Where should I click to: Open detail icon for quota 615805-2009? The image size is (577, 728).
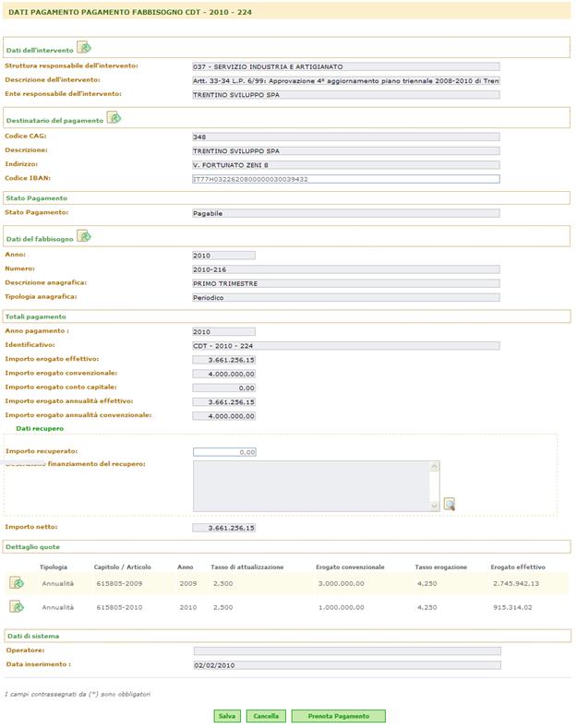tap(17, 583)
